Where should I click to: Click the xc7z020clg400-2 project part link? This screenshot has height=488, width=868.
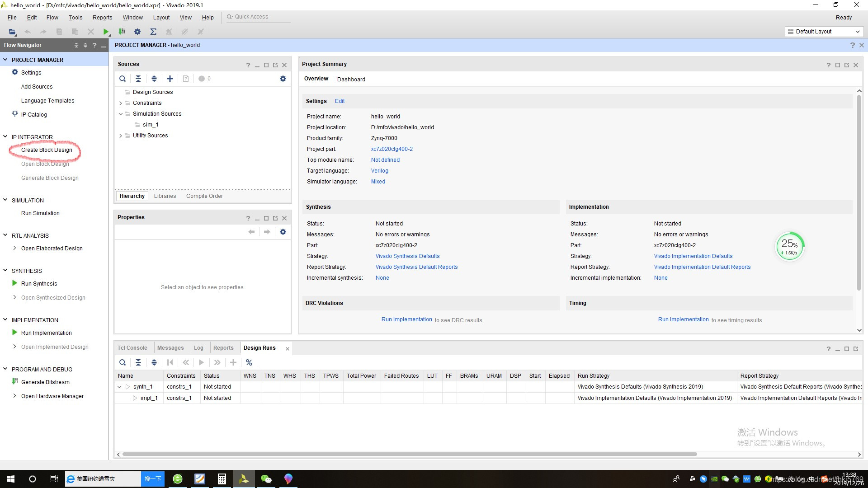[392, 149]
